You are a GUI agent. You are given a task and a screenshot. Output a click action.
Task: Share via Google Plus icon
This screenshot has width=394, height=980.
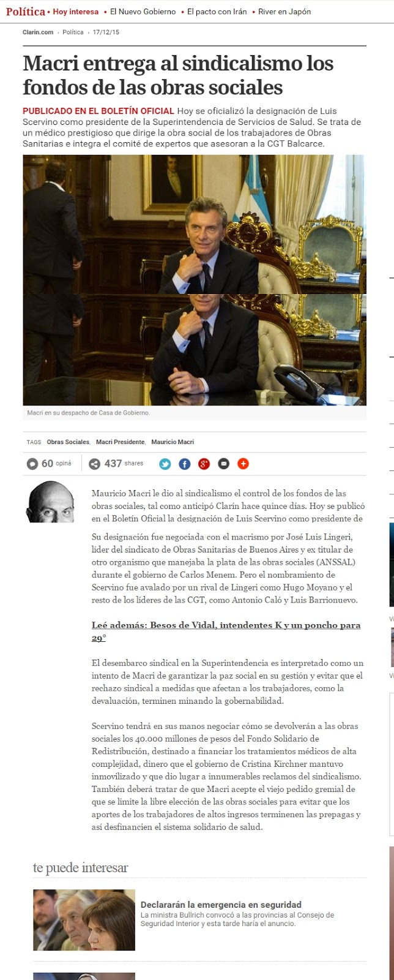[204, 464]
